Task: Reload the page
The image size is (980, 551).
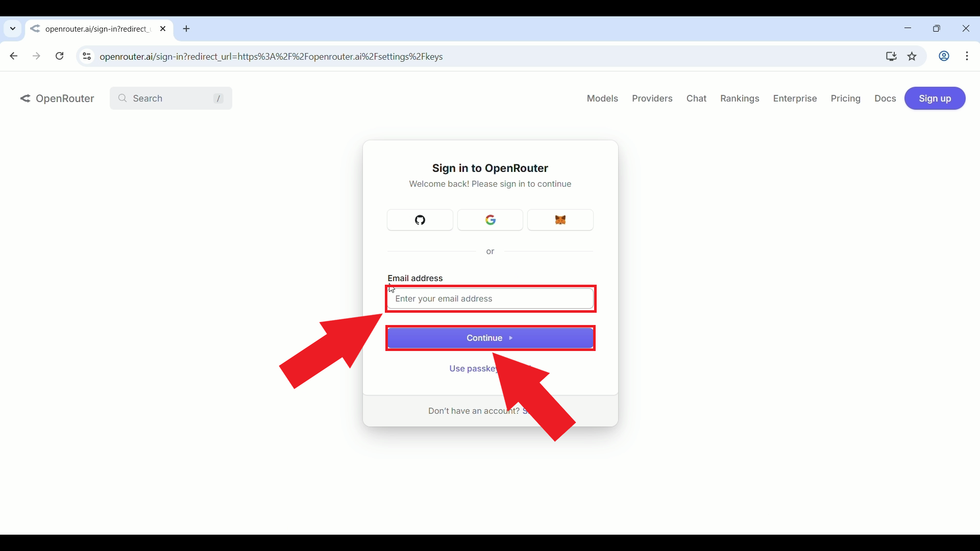Action: tap(59, 56)
